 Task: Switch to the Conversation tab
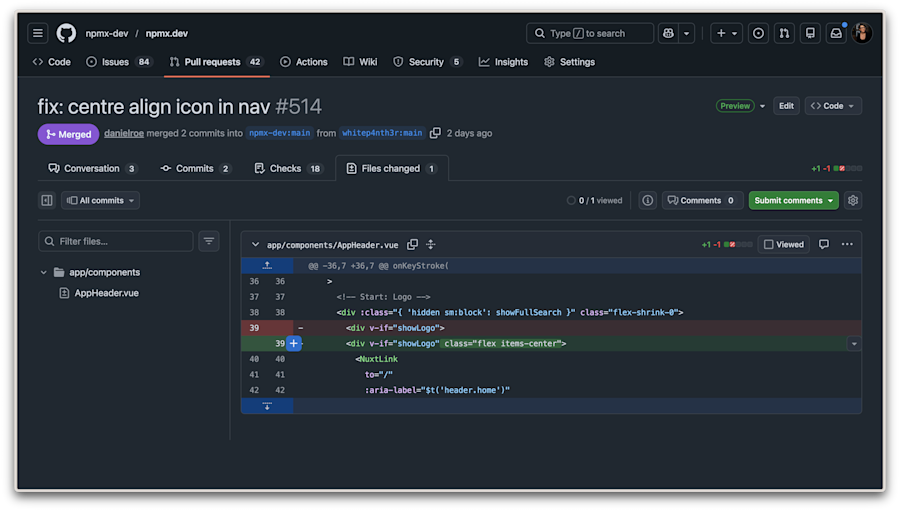pos(92,168)
